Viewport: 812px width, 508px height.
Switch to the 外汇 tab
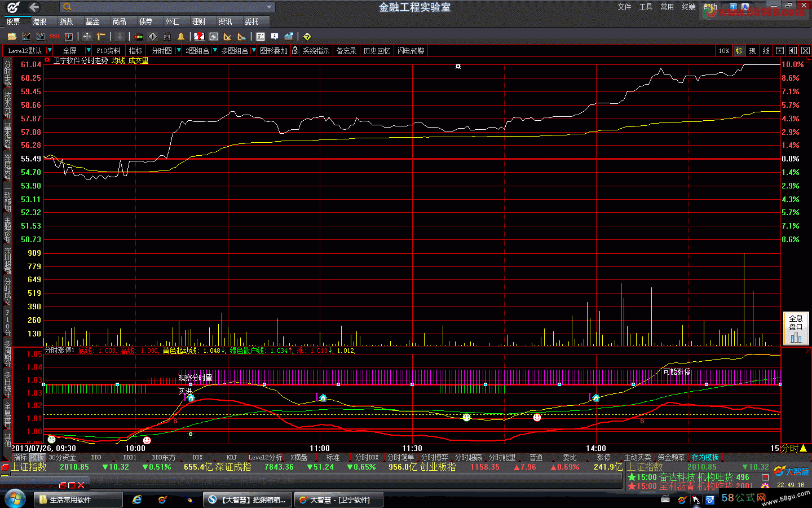pos(172,21)
